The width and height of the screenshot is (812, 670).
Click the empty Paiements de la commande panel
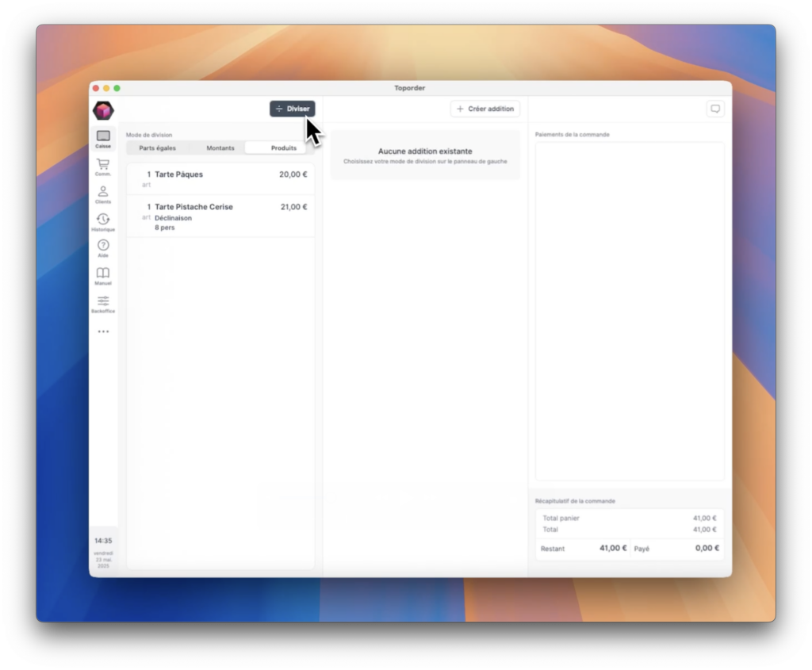coord(629,311)
